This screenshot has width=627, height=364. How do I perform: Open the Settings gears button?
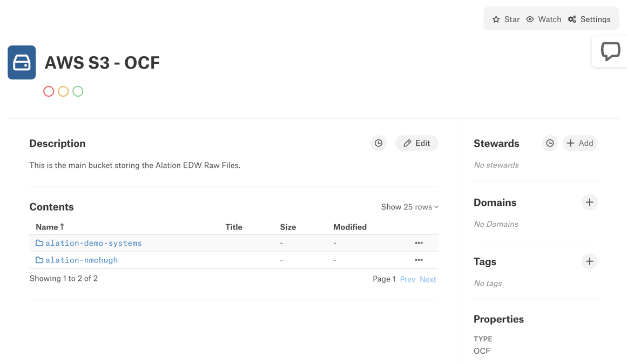coord(589,19)
